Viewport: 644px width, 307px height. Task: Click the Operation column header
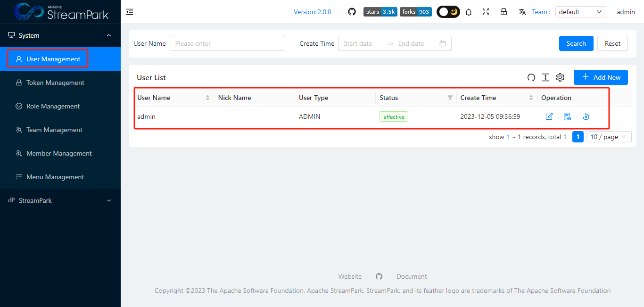(556, 98)
